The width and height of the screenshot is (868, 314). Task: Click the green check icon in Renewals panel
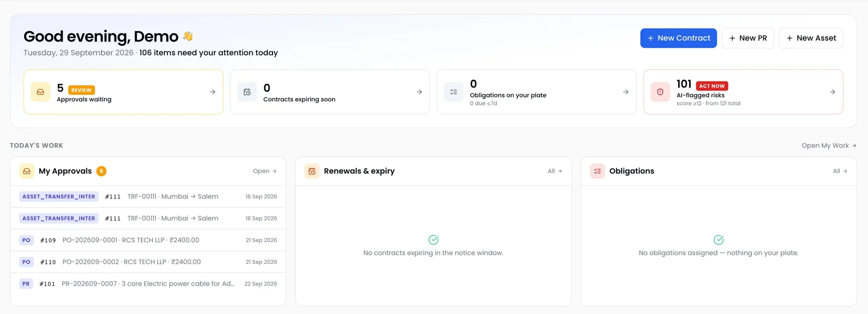tap(434, 240)
